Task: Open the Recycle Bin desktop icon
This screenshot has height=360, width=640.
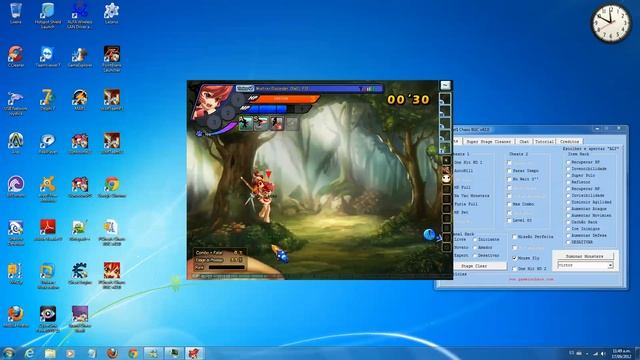Action: click(16, 13)
